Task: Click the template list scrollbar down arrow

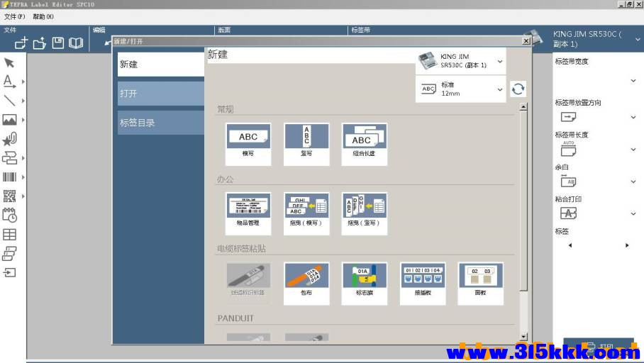Action: point(523,337)
